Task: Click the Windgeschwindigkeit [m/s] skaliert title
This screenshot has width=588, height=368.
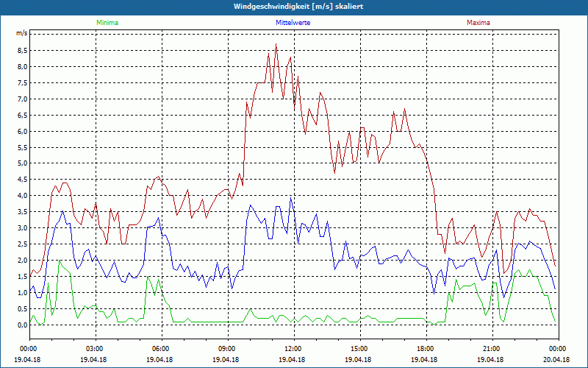Action: pos(298,7)
